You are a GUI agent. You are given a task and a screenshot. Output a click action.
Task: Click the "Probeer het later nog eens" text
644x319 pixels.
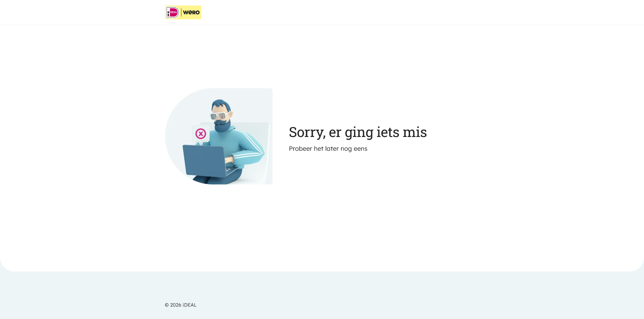(328, 149)
